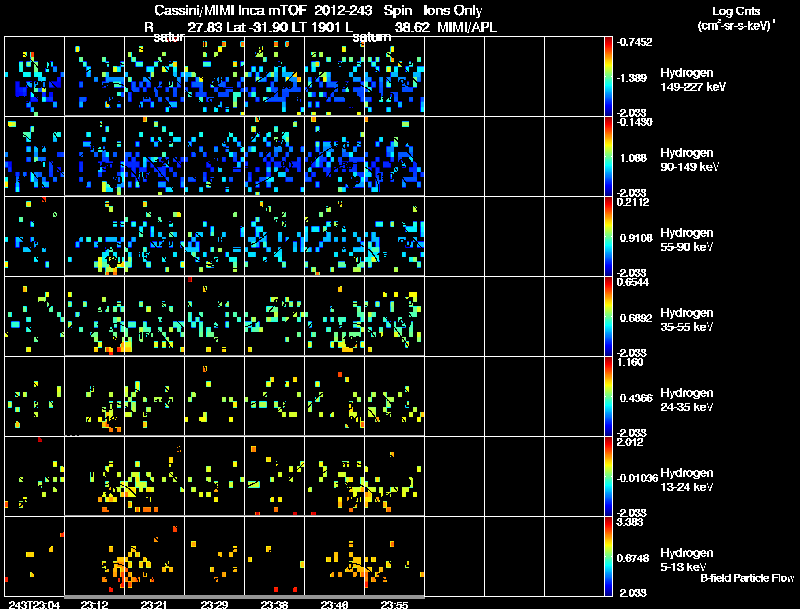The height and width of the screenshot is (609, 800).
Task: Select the 5-13 keV image panel at 23:46
Action: pos(334,557)
